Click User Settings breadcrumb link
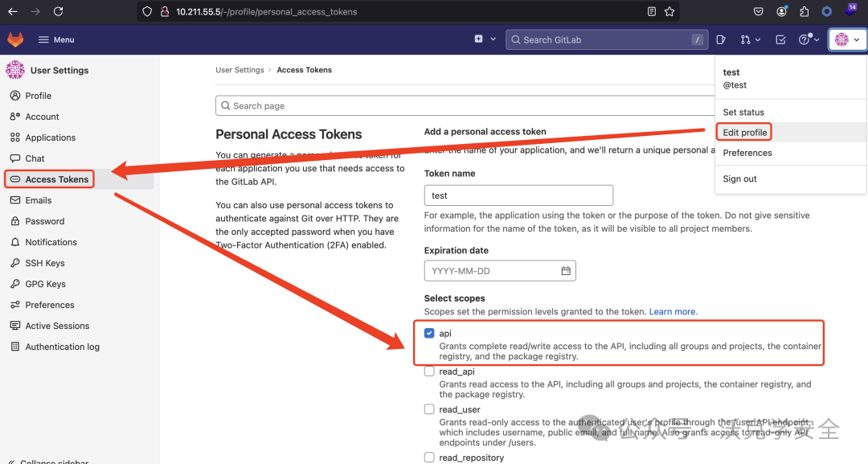 [x=240, y=70]
